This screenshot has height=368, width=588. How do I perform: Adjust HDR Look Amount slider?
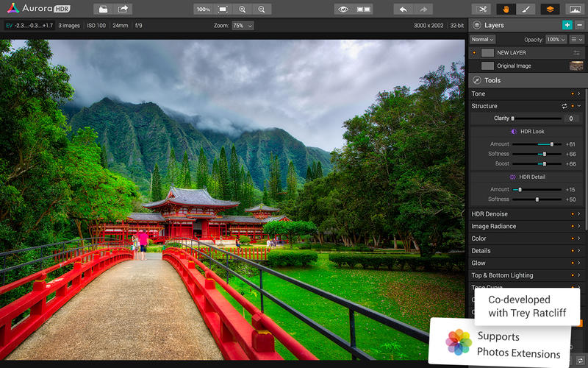click(x=537, y=144)
